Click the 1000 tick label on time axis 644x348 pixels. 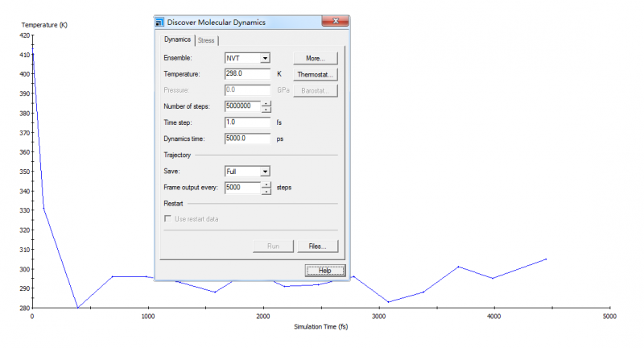148,317
